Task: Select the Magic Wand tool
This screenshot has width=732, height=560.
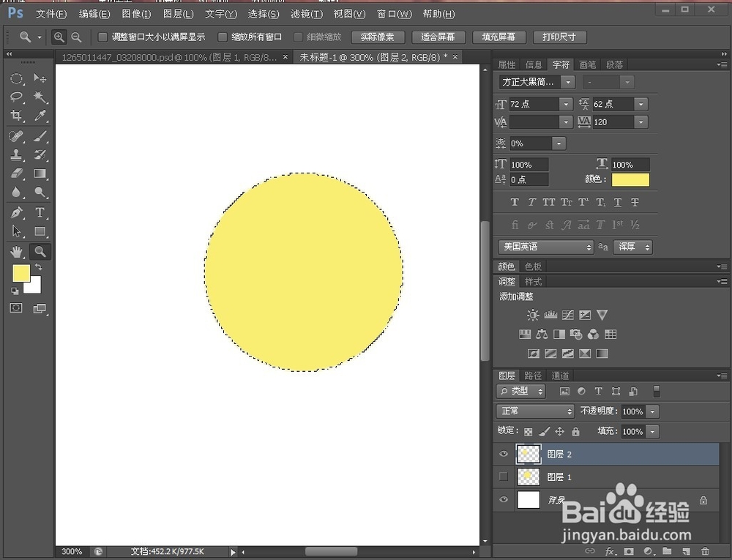Action: 40,97
